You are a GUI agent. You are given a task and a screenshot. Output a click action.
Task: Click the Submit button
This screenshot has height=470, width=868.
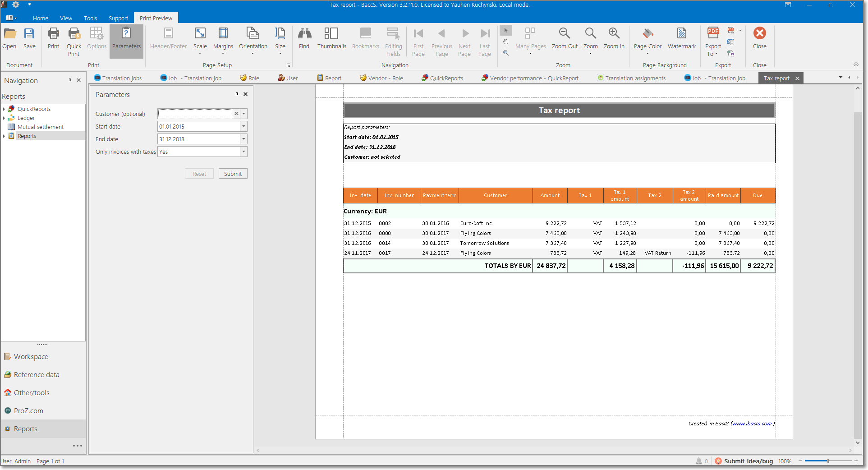(233, 174)
